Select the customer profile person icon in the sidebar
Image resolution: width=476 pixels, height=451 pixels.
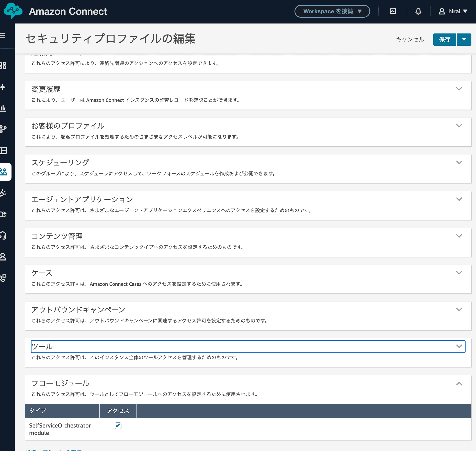4,257
